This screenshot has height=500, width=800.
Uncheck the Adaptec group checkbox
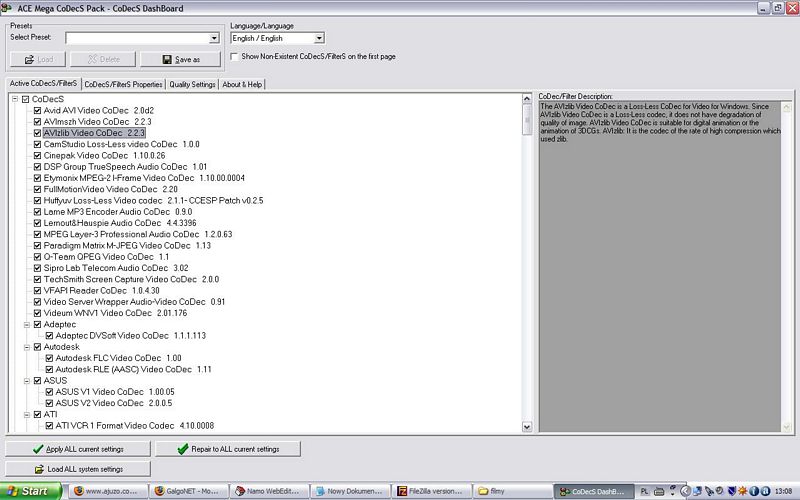click(37, 324)
